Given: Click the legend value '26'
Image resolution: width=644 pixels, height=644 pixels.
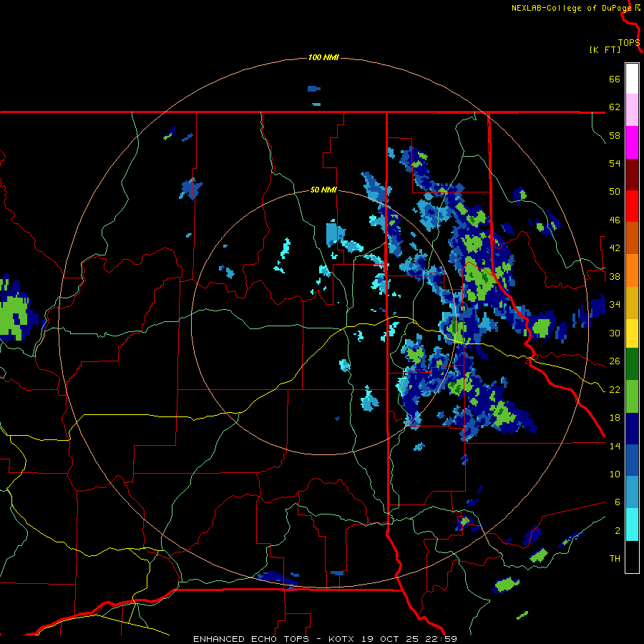Looking at the screenshot, I should point(615,361).
